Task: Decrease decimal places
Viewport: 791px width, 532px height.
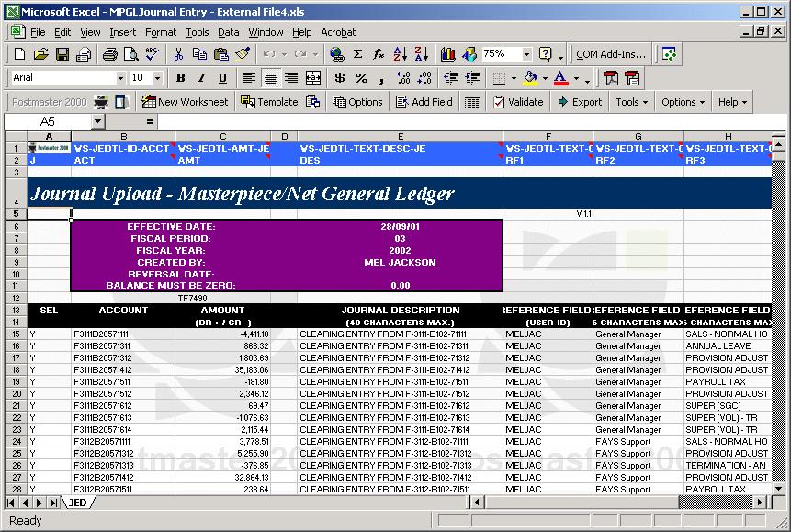Action: (424, 78)
